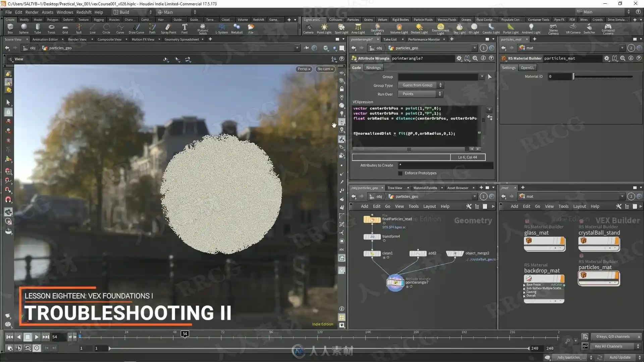The height and width of the screenshot is (362, 644).
Task: Enable the Enforce Prototypes checkbox
Action: click(x=400, y=173)
